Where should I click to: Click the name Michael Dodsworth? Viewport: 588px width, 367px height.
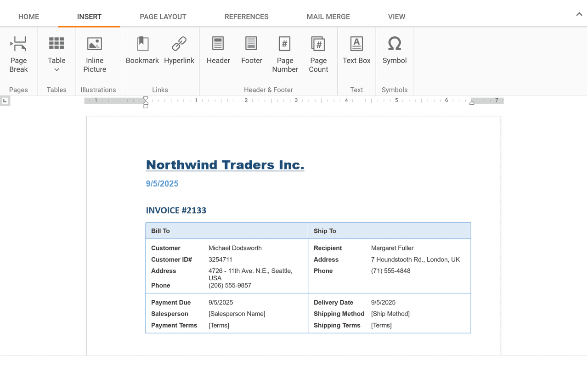[x=235, y=248]
